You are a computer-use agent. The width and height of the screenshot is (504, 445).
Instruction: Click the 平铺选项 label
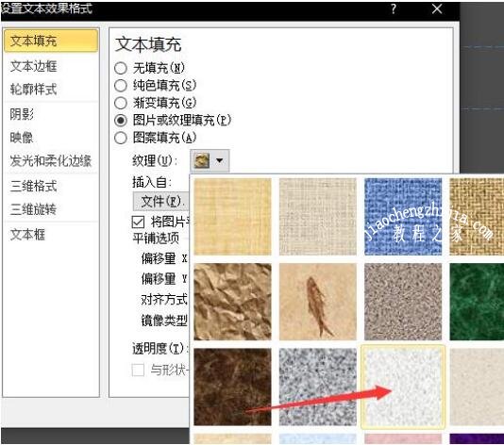pyautogui.click(x=156, y=239)
